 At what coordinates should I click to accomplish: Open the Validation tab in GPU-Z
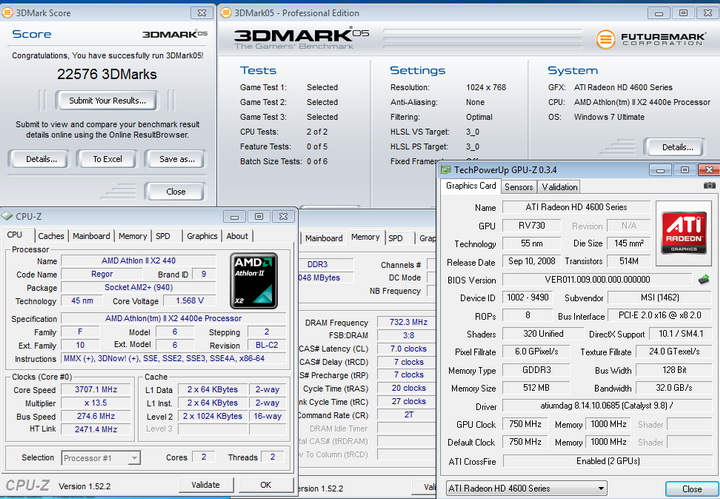click(x=559, y=187)
